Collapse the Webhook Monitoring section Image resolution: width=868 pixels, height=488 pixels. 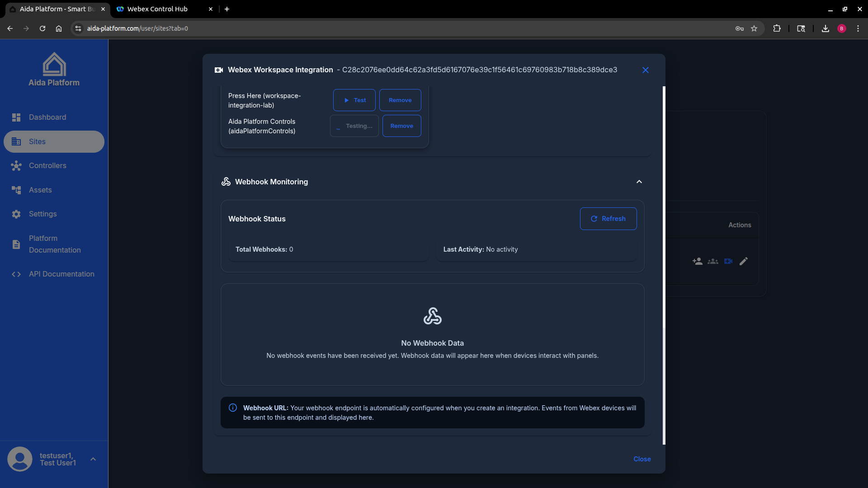point(639,182)
